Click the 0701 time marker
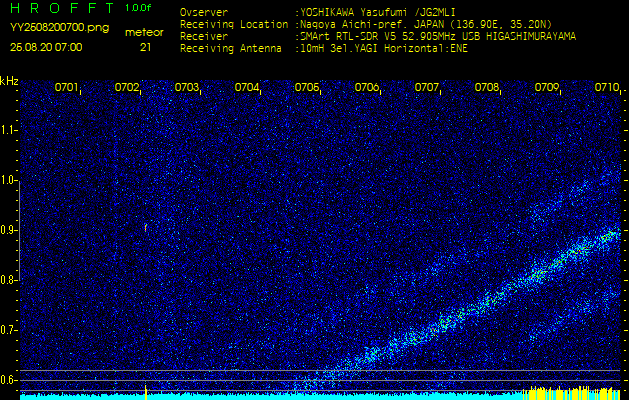629x400 pixels. [x=66, y=87]
